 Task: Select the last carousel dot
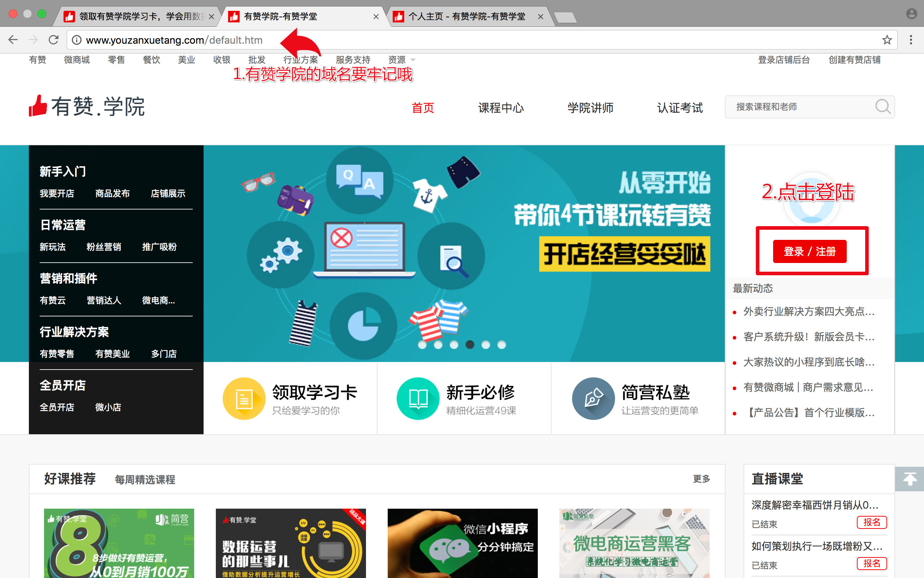pyautogui.click(x=501, y=344)
